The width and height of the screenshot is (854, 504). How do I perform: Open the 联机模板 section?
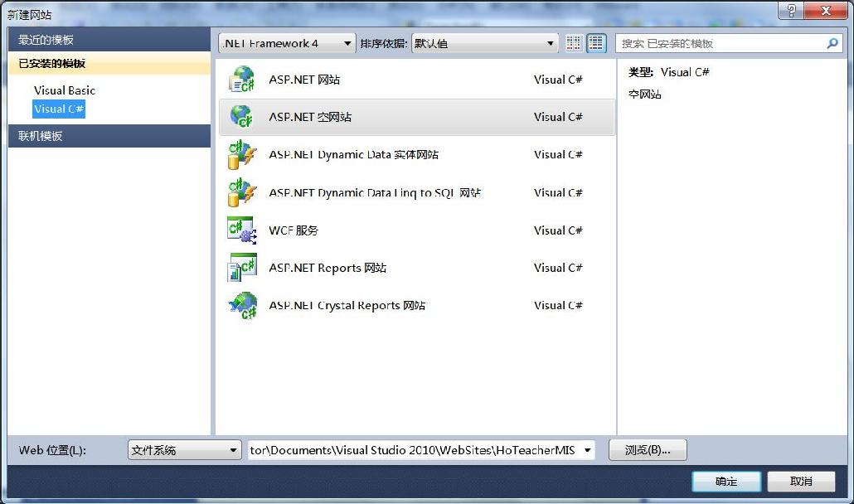point(109,136)
